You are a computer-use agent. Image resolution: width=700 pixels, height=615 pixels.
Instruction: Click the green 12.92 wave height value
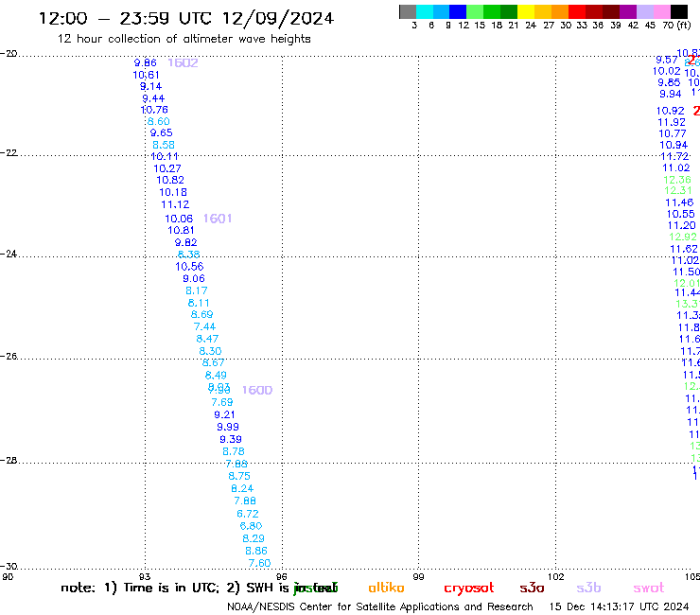tap(683, 237)
